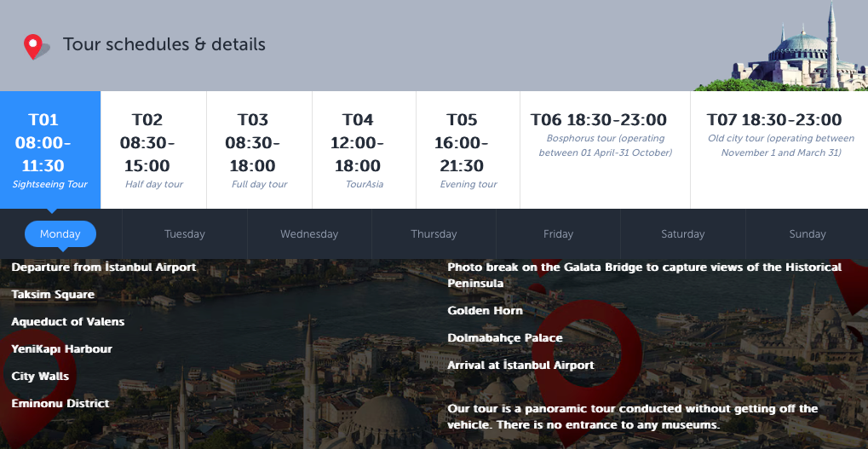Click 'Departure from İstanbul Airport' stop

click(104, 268)
